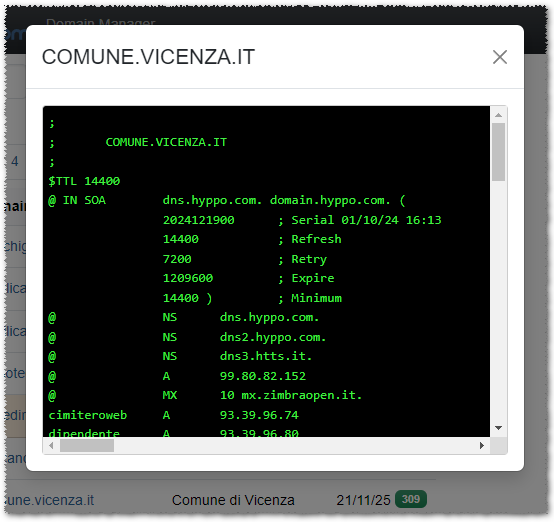Click the Expire value 1209600
This screenshot has width=554, height=522.
[188, 278]
